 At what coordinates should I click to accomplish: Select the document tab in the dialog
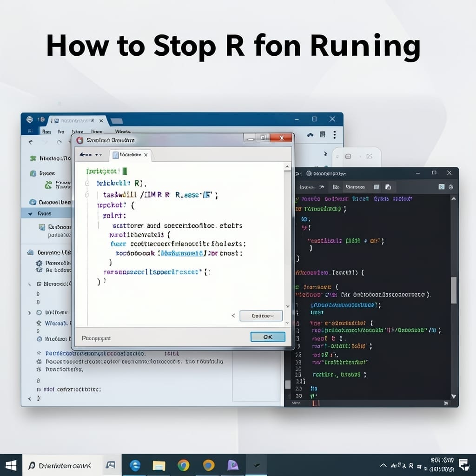(x=130, y=155)
